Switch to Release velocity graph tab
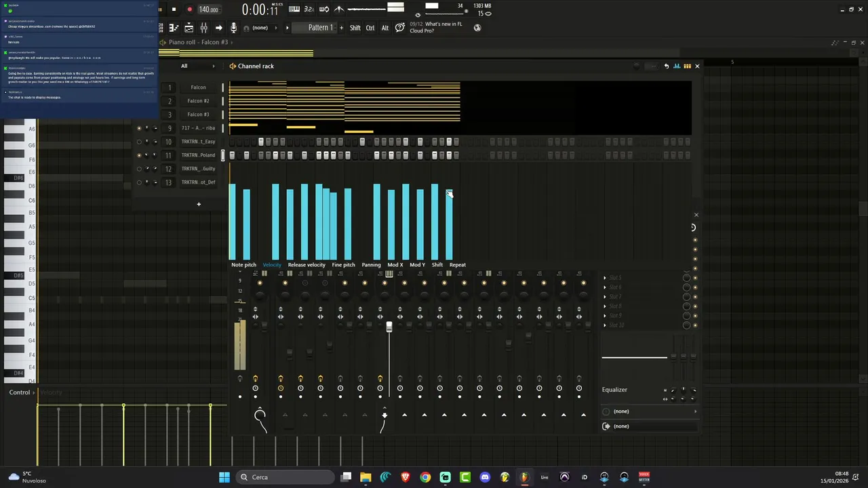Image resolution: width=868 pixels, height=488 pixels. (x=307, y=265)
